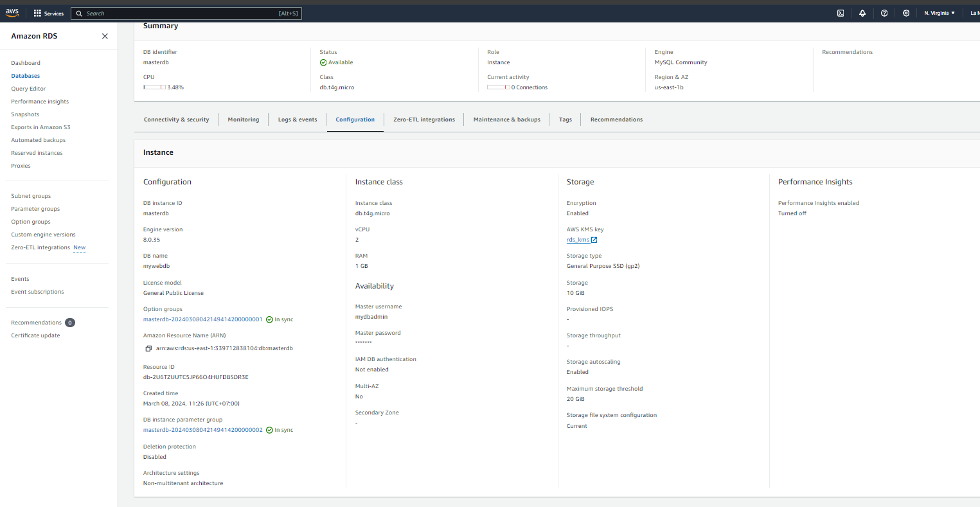Expand the N. Virginia region dropdown
The height and width of the screenshot is (507, 980).
tap(939, 13)
